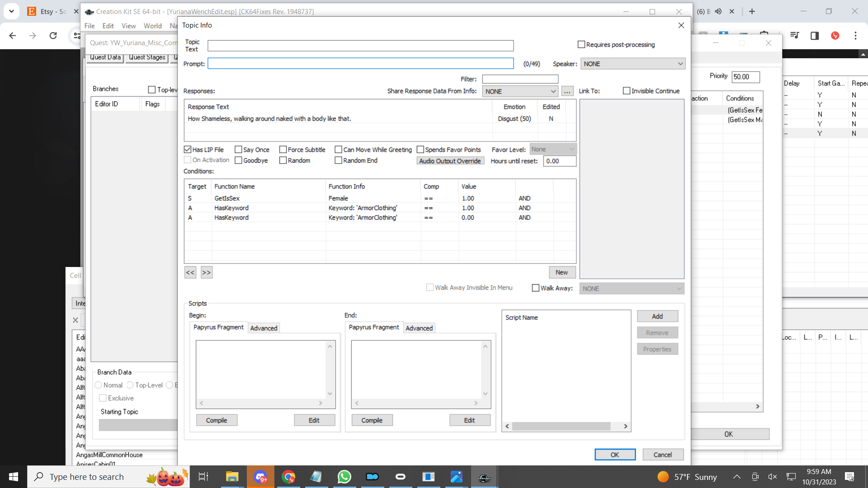Check Random End checkbox
Screen dimensions: 868x488
tap(338, 160)
